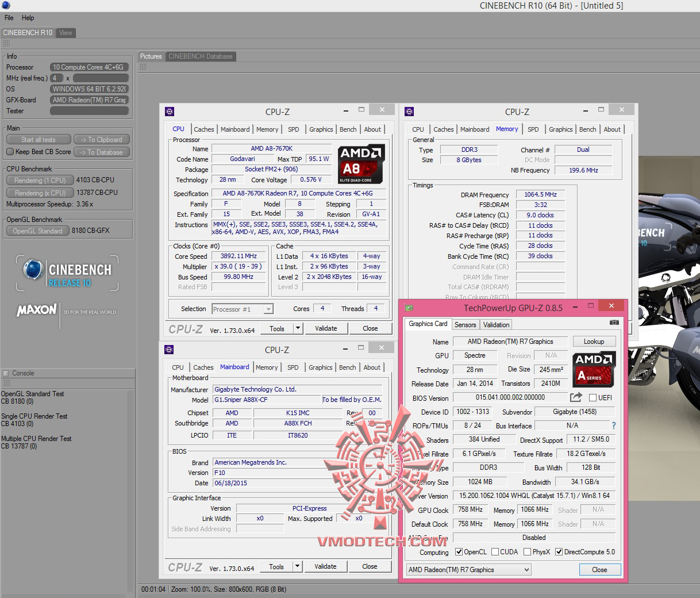The image size is (700, 598).
Task: Click Tools button in top CPU-Z window
Action: click(277, 328)
